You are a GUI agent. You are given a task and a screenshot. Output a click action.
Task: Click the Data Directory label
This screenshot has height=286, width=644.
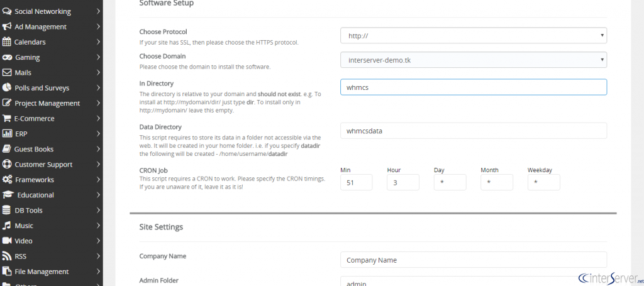click(x=160, y=127)
